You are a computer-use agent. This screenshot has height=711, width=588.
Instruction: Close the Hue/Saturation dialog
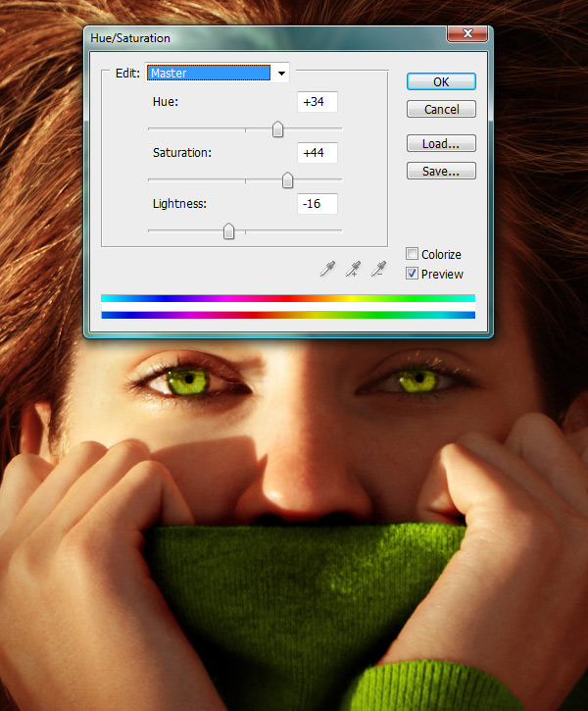coord(467,33)
